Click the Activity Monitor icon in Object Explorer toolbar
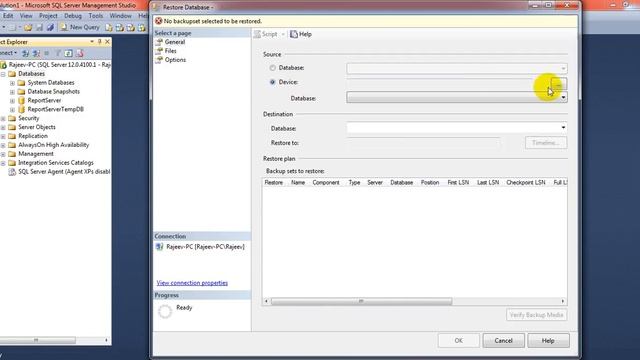The height and width of the screenshot is (360, 640). [80, 53]
